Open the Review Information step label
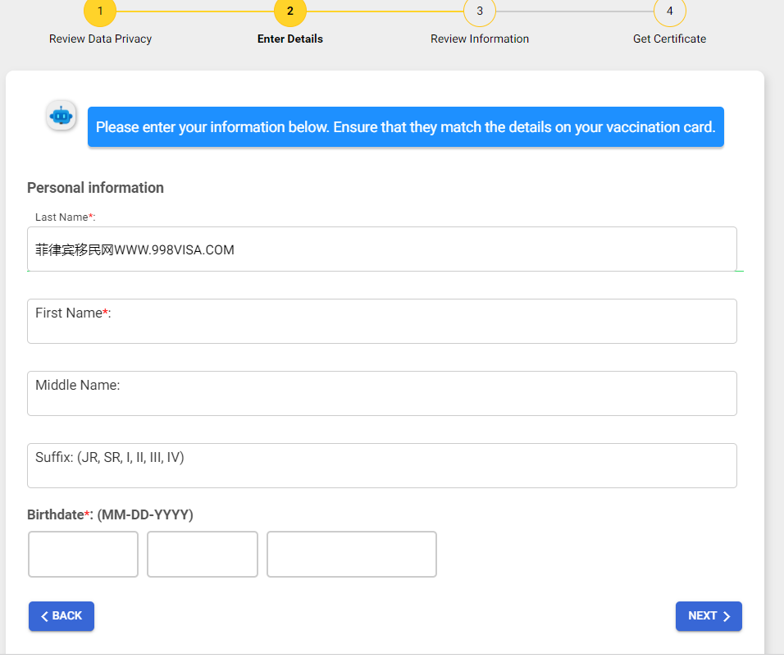Image resolution: width=784 pixels, height=672 pixels. 480,39
